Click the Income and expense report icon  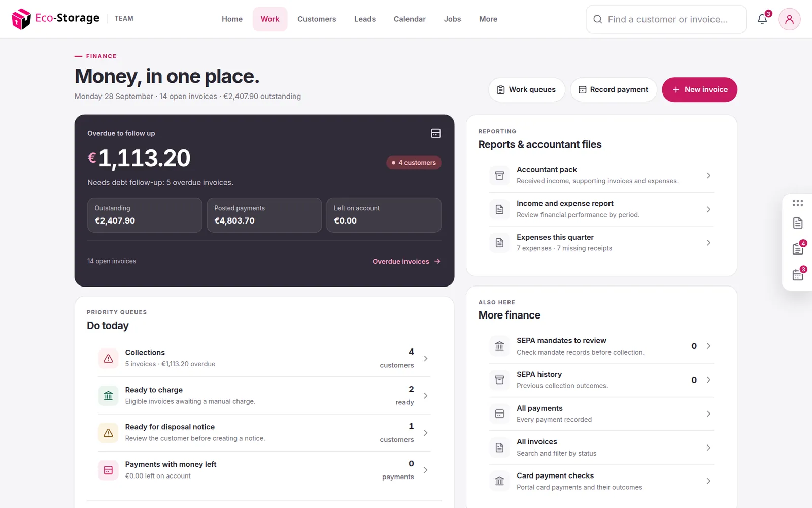[x=499, y=209]
